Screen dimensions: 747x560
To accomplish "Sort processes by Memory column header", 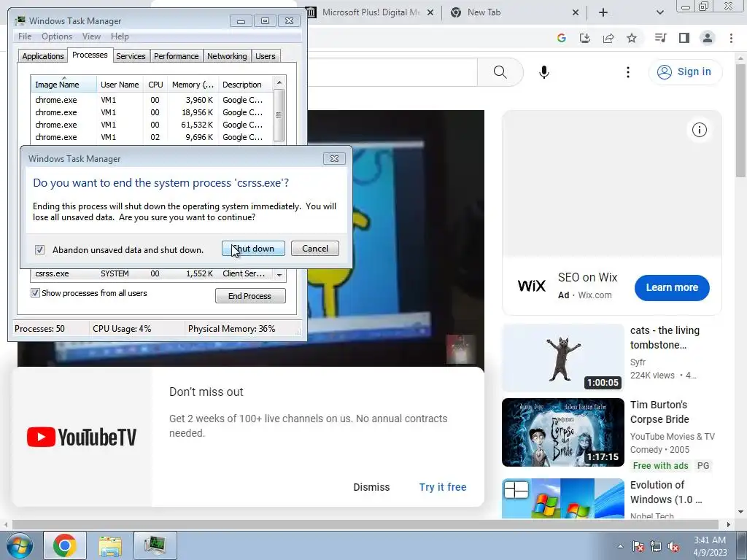I will coord(193,85).
